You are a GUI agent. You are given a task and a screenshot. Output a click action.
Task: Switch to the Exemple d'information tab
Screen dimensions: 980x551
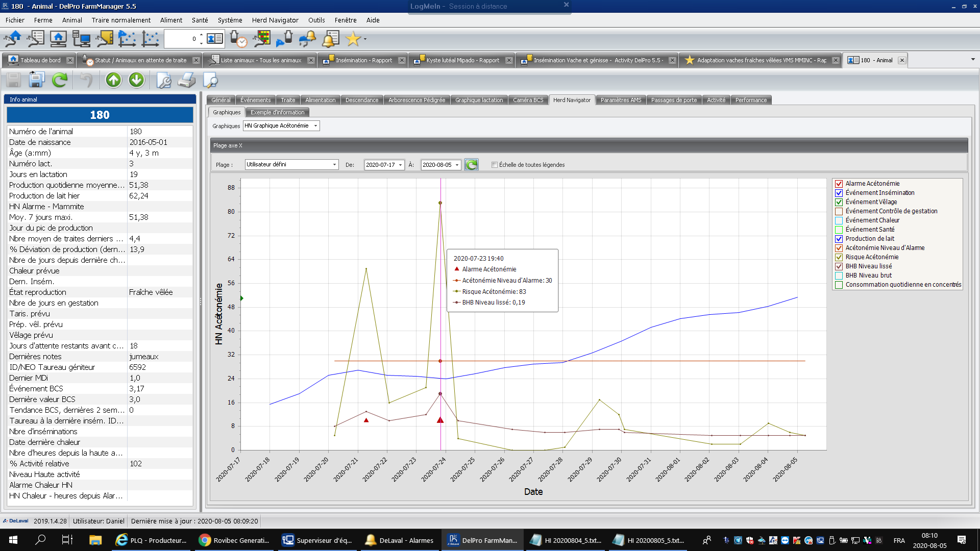click(x=277, y=112)
